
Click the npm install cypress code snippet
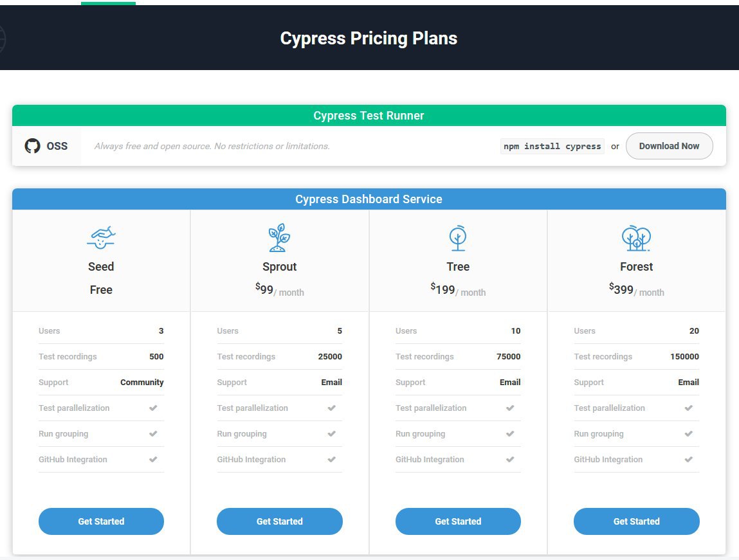pos(552,147)
